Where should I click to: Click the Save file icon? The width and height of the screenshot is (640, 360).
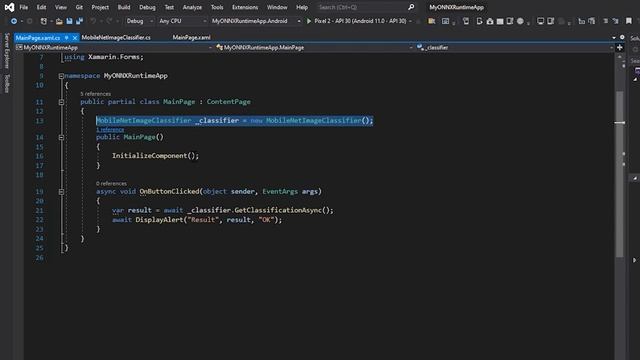coord(69,21)
